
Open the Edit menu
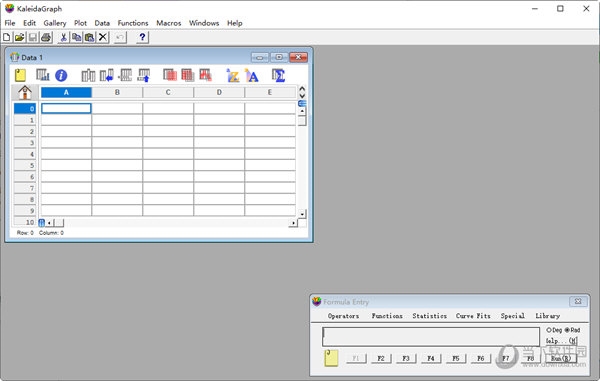(x=29, y=23)
